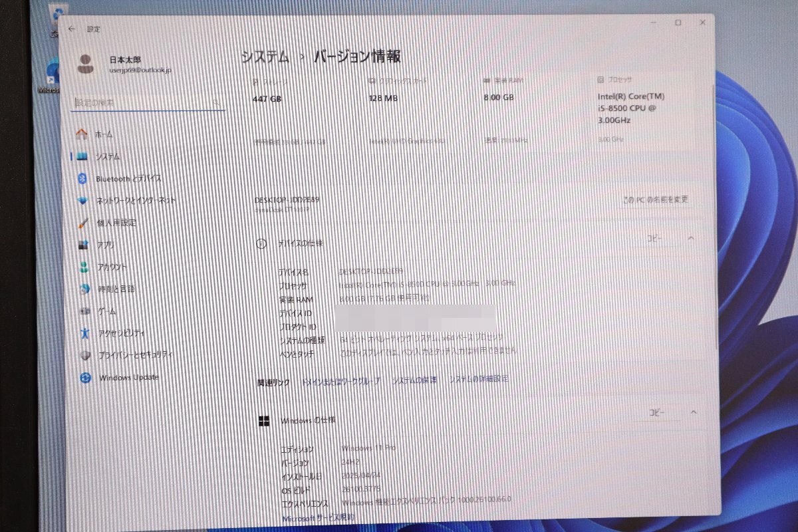This screenshot has width=798, height=532.
Task: Open アカウント settings in sidebar
Action: (x=103, y=267)
